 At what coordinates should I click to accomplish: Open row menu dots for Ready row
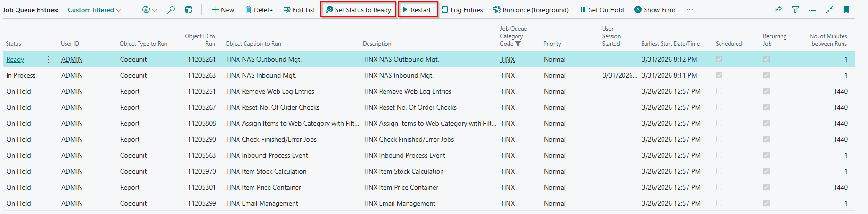tap(49, 59)
